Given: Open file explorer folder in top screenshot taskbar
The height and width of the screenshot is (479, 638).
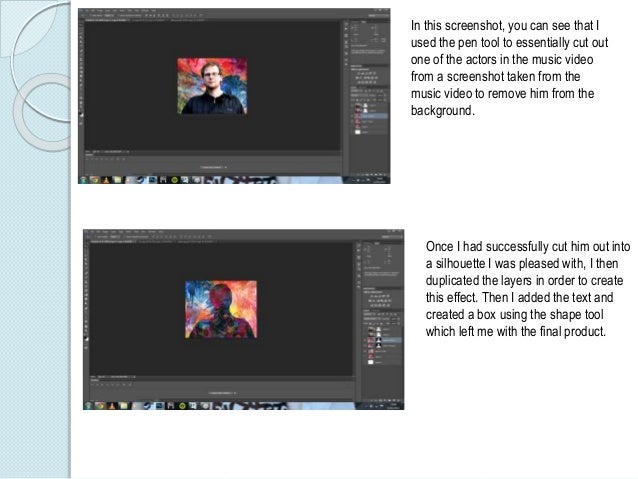Looking at the screenshot, I should click(x=117, y=179).
